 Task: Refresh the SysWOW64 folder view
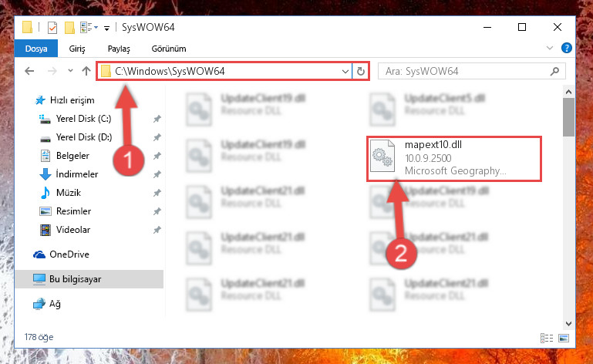361,71
